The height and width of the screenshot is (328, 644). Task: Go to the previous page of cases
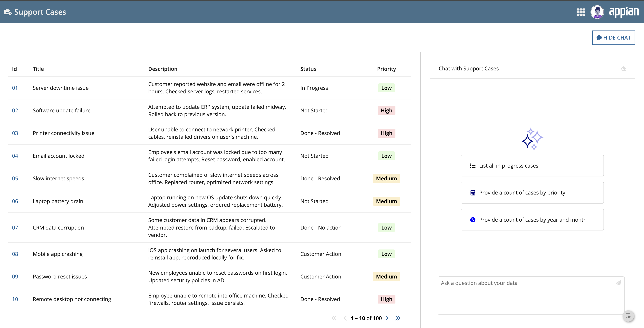click(x=345, y=318)
